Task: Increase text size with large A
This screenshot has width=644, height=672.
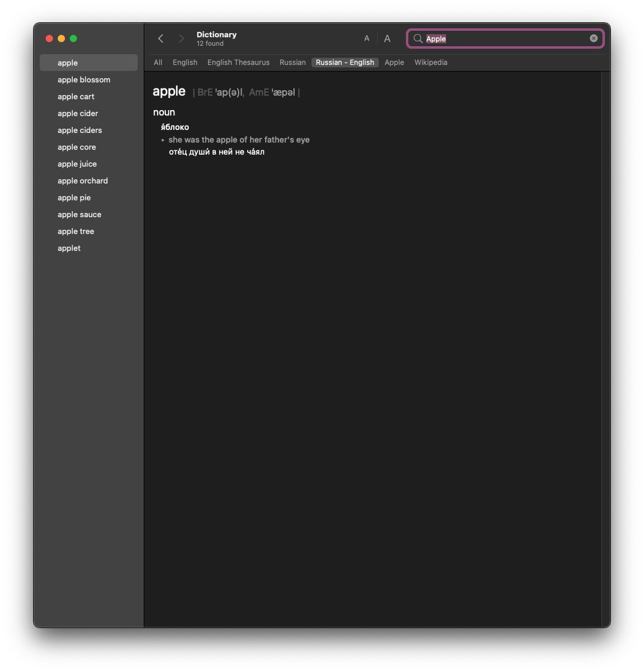Action: tap(387, 39)
